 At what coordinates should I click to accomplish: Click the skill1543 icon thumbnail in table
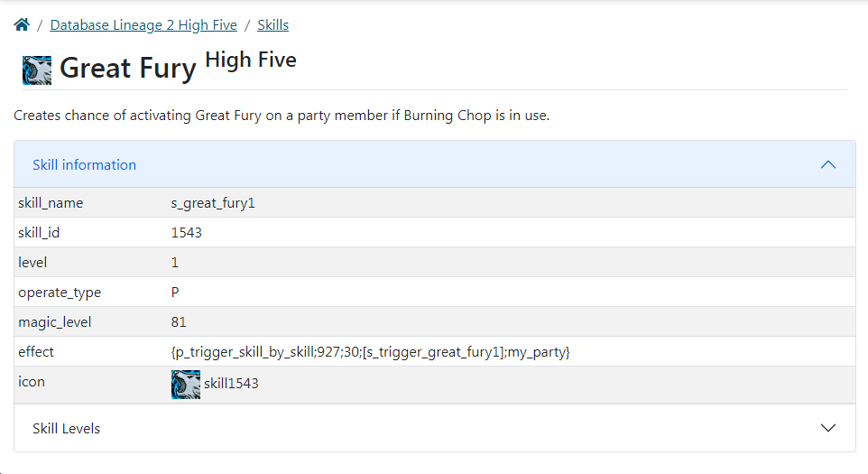[x=186, y=384]
